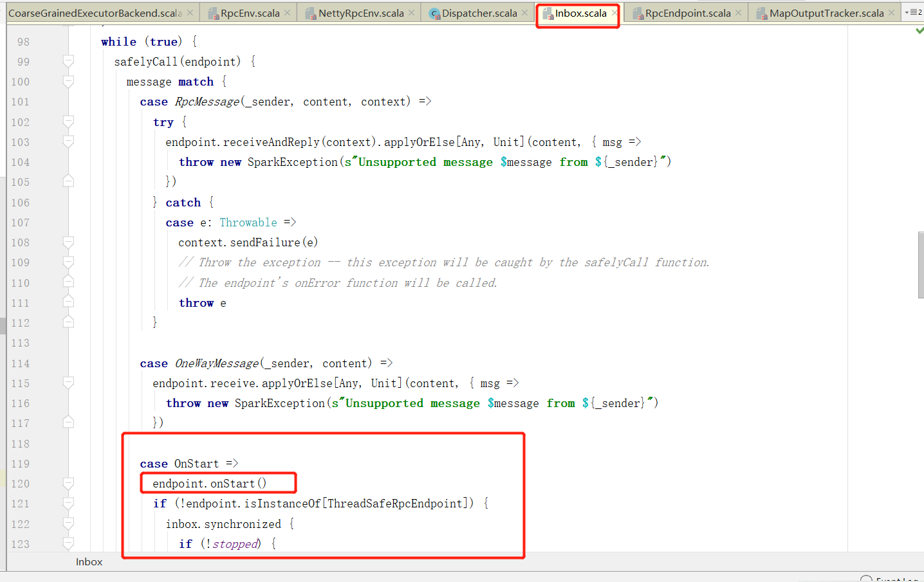Fold the receiveAndReply lambda at line 103
Viewport: 924px width, 582px height.
tap(68, 142)
